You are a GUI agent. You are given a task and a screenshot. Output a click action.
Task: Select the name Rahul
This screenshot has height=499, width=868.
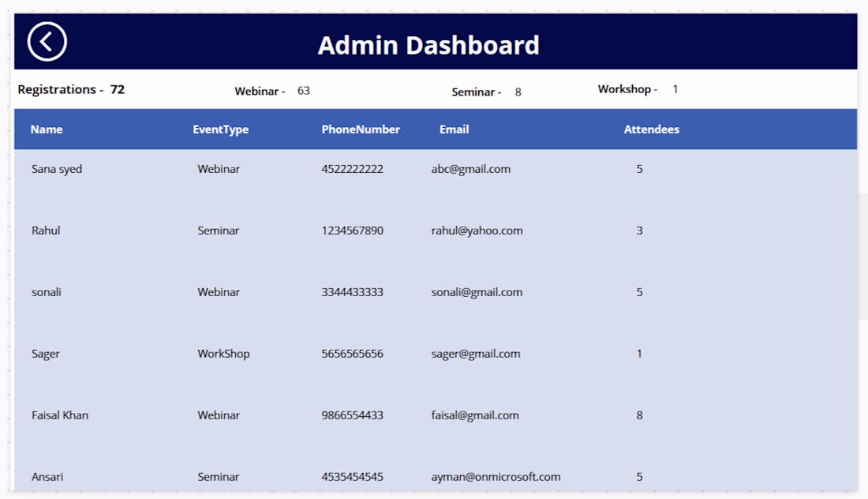point(46,231)
